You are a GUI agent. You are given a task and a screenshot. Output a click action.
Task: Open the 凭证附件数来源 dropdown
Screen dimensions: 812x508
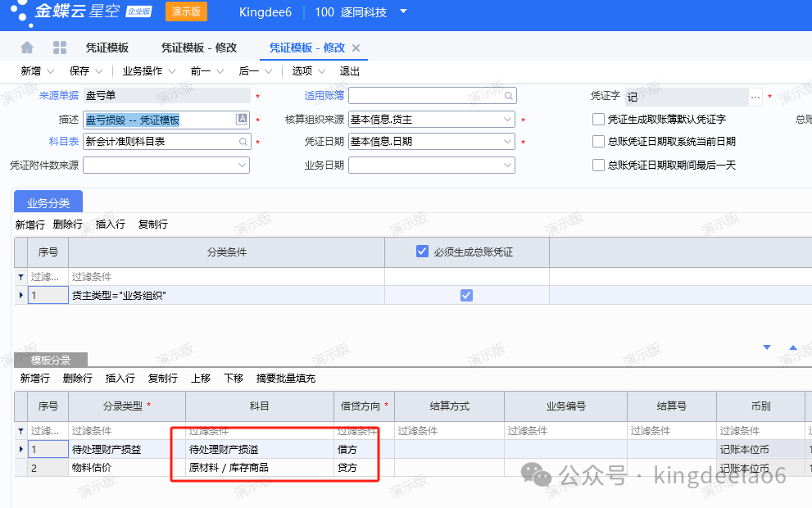tap(243, 166)
